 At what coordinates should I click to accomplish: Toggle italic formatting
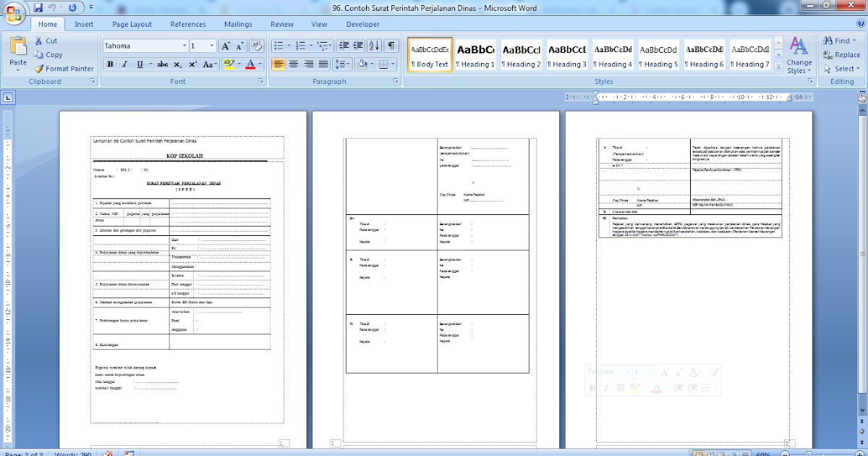[x=124, y=64]
